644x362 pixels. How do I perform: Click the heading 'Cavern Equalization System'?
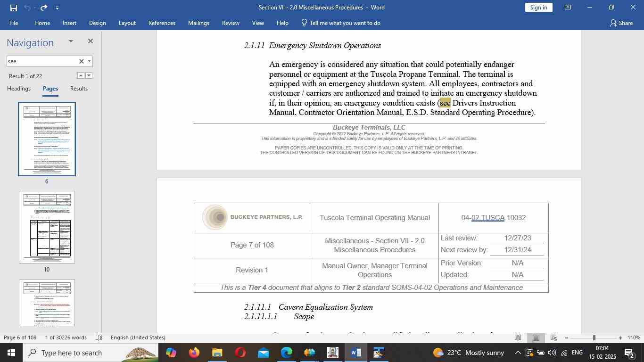326,307
